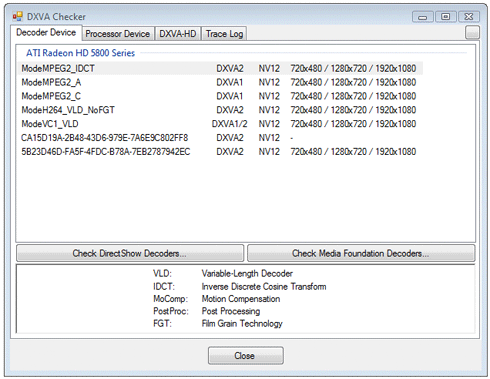
Task: Select the ModeMPEG2_IDCT row
Action: (x=220, y=68)
